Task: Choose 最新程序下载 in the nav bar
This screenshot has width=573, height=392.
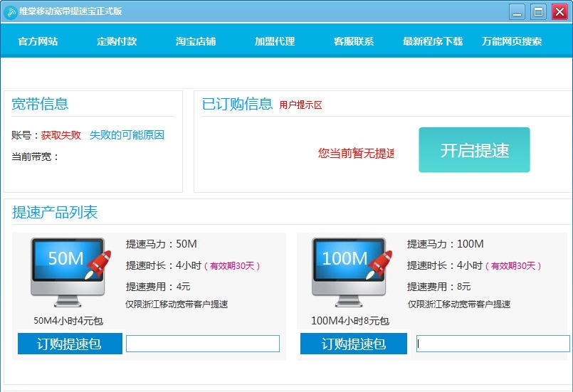Action: click(433, 41)
